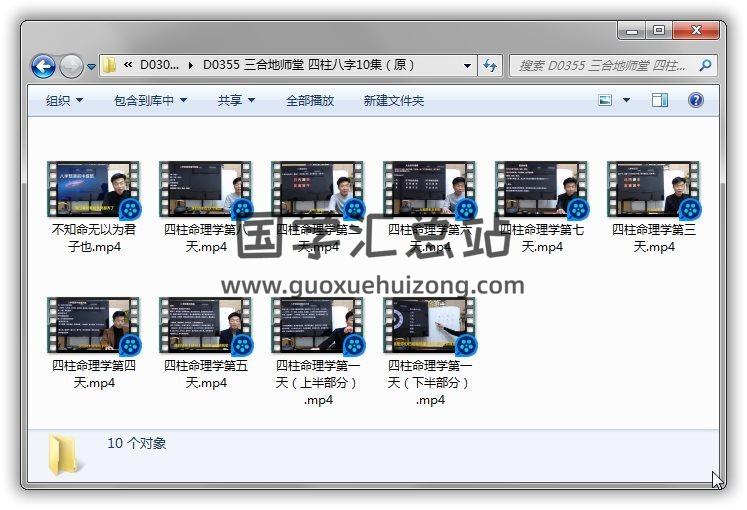747x510 pixels.
Task: Select video thumbnail 不知命无以为君子也.mp4
Action: pyautogui.click(x=94, y=190)
